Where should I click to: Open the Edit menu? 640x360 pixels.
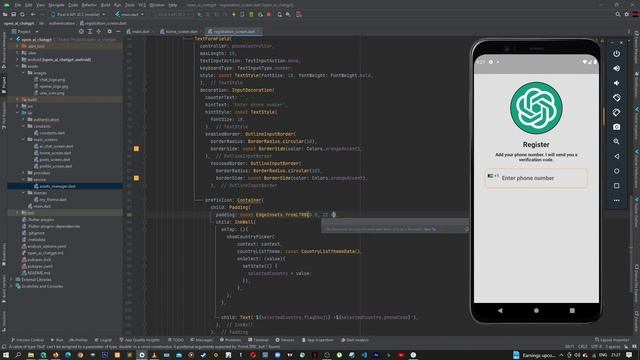(29, 5)
